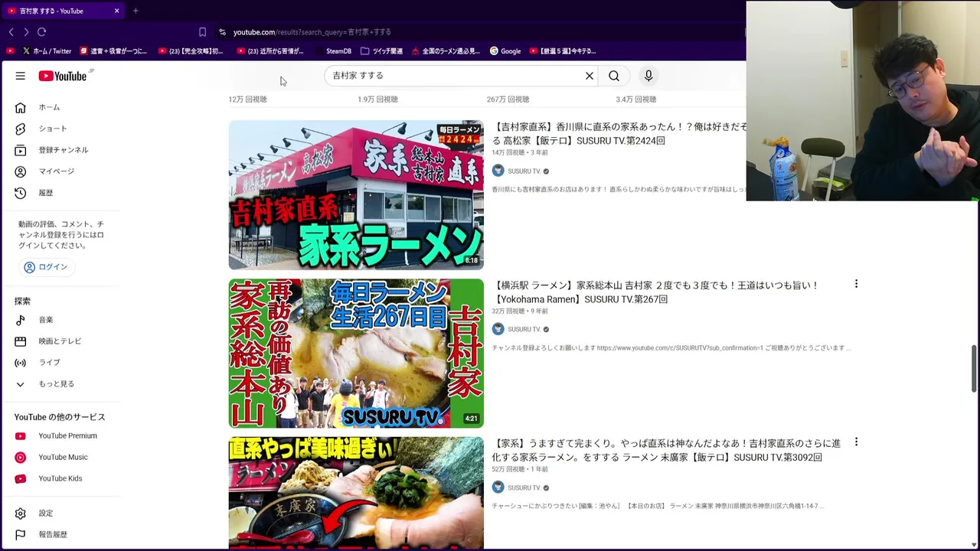Click the 映画とテレビ clapperboard icon

(x=21, y=341)
